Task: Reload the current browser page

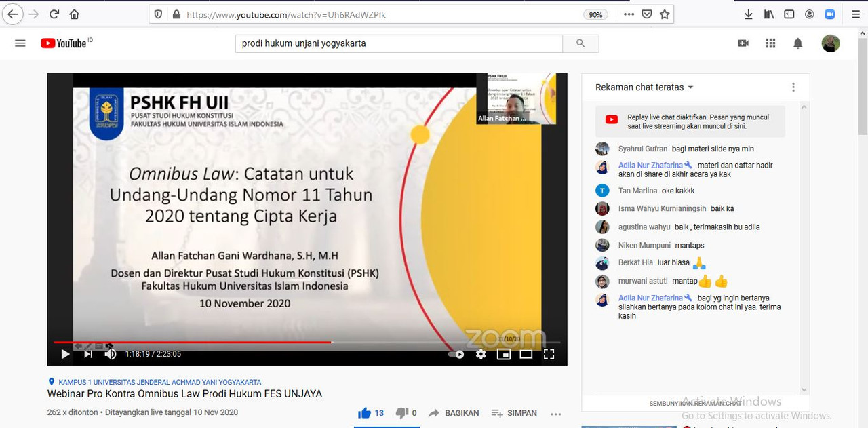Action: [x=54, y=14]
